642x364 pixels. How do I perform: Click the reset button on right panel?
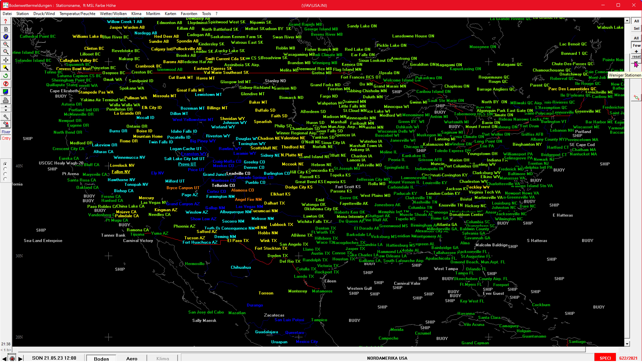636,57
